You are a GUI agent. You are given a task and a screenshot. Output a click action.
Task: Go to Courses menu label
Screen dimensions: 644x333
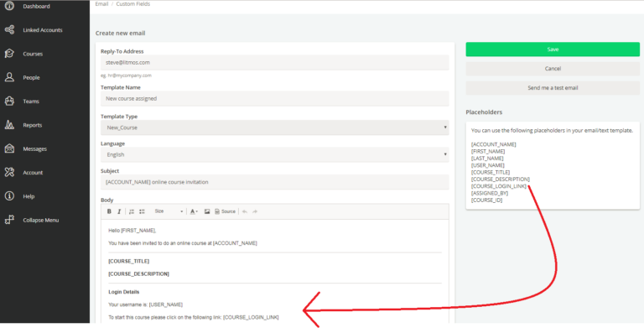coord(33,54)
